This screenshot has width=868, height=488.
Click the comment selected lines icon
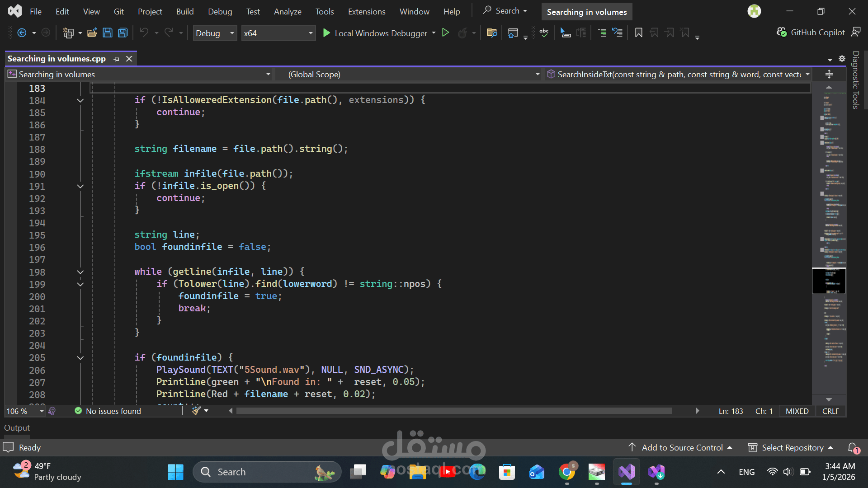pyautogui.click(x=602, y=33)
